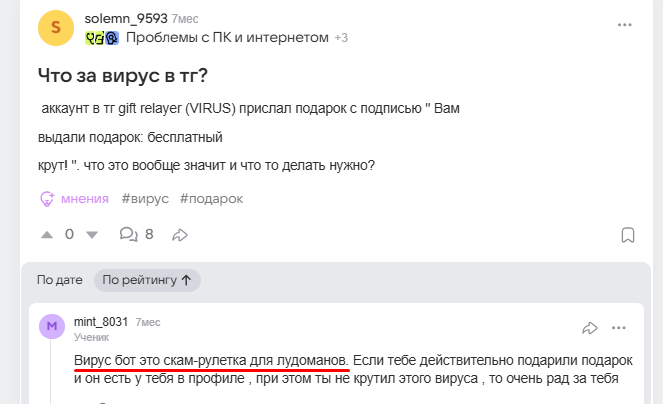Open the #вирус tag
This screenshot has height=404, width=663.
[x=145, y=198]
